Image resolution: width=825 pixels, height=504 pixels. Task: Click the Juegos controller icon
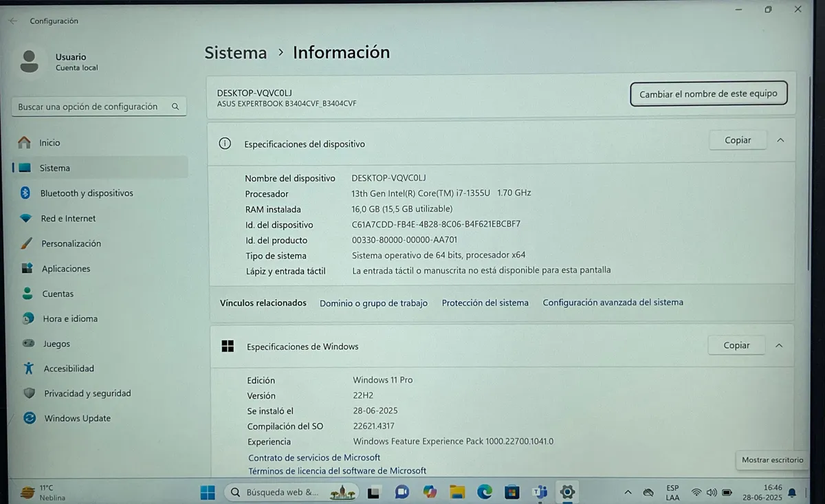coord(28,343)
